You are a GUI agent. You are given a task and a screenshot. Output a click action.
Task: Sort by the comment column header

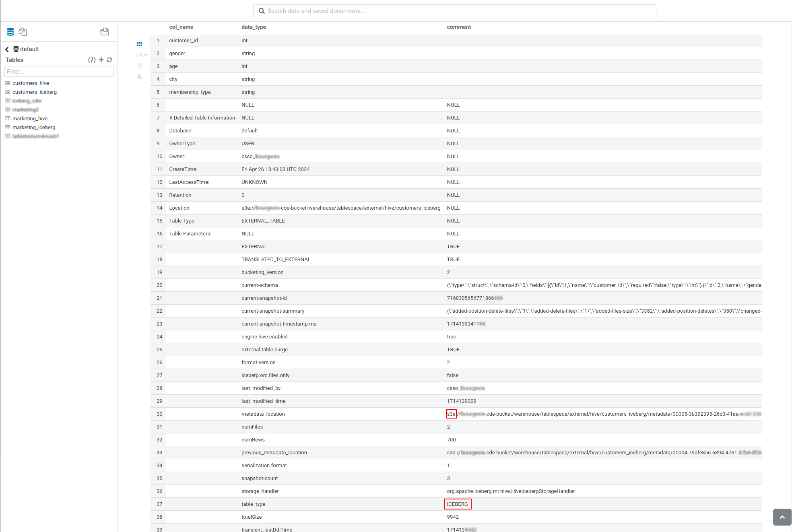coord(459,27)
